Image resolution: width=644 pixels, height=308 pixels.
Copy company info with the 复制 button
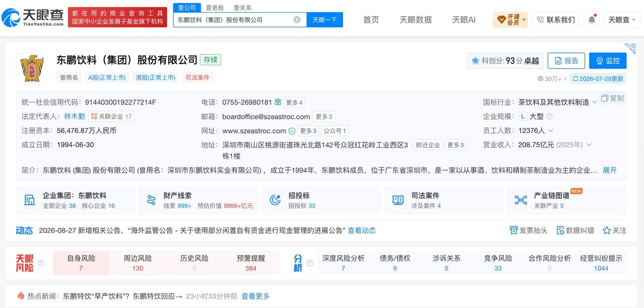(612, 98)
